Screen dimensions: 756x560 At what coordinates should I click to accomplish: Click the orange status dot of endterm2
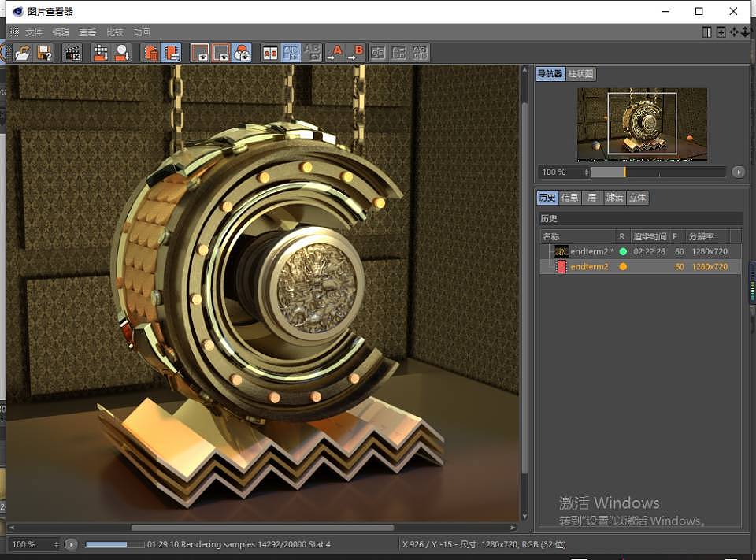(x=623, y=267)
